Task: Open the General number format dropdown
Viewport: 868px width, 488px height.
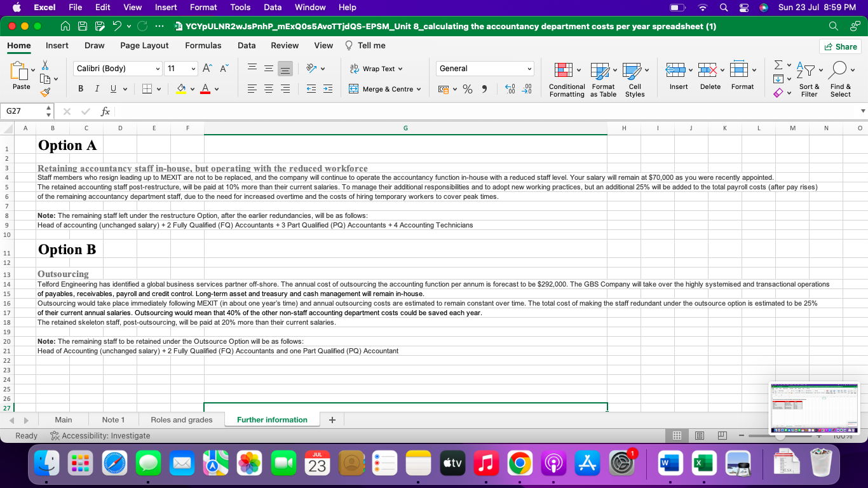Action: pyautogui.click(x=484, y=69)
